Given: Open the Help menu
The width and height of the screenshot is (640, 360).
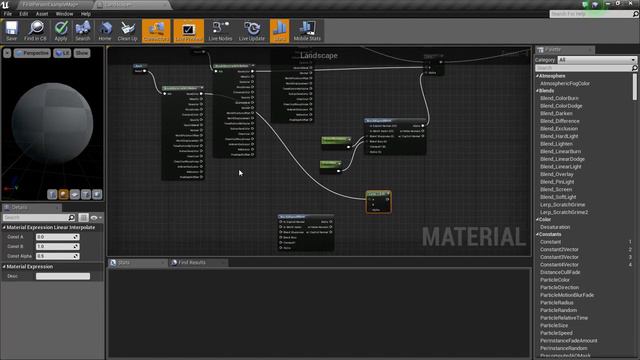Looking at the screenshot, I should [x=86, y=14].
